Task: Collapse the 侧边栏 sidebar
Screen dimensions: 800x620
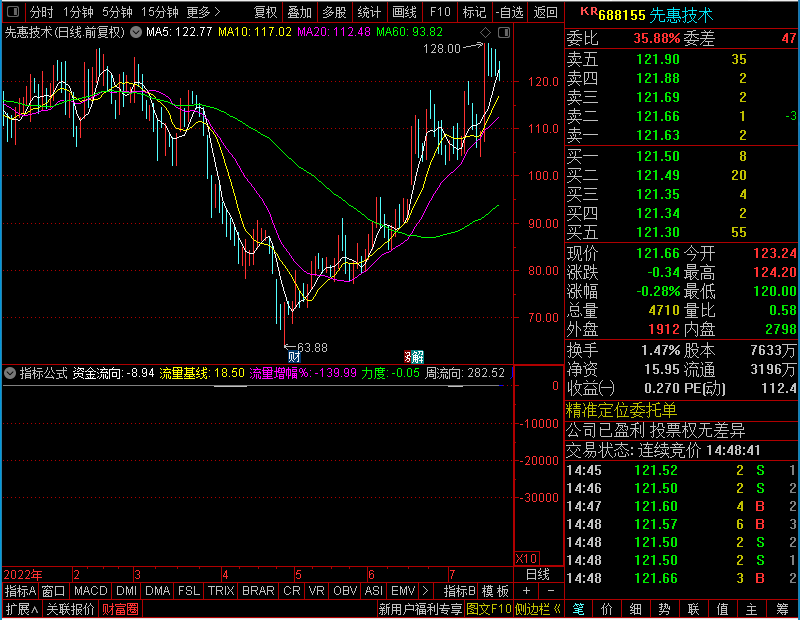Action: click(x=537, y=609)
